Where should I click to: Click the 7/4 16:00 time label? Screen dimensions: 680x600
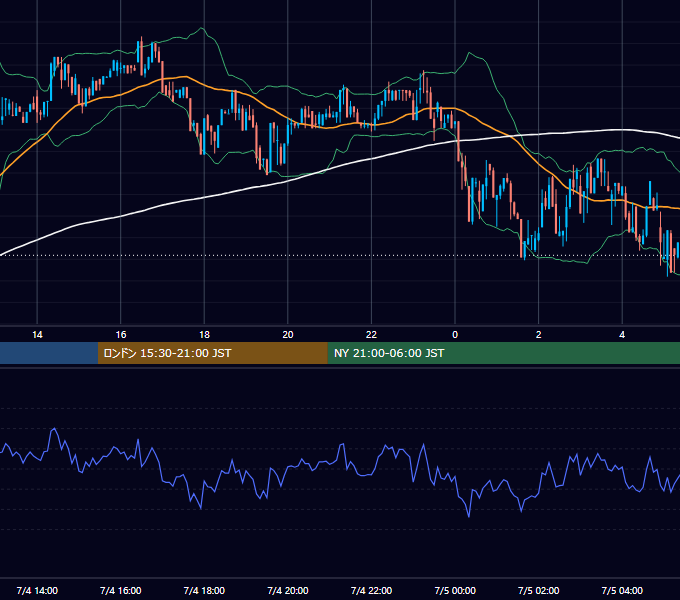[121, 591]
